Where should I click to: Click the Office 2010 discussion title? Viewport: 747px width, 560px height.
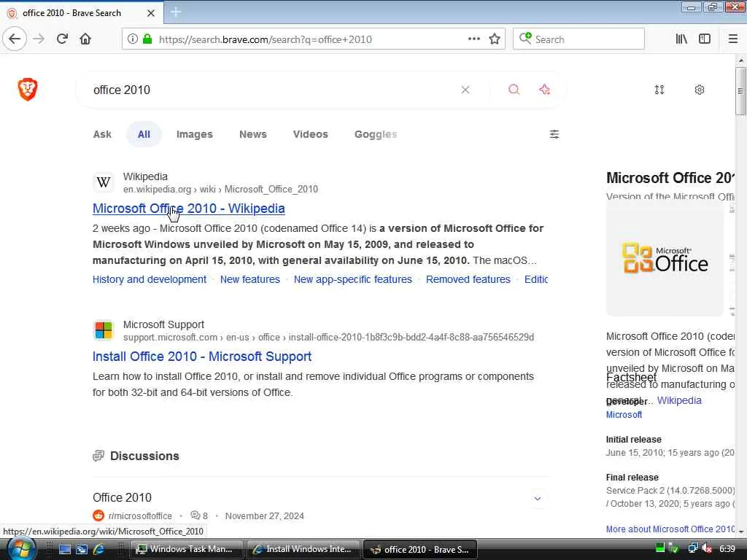coord(122,497)
